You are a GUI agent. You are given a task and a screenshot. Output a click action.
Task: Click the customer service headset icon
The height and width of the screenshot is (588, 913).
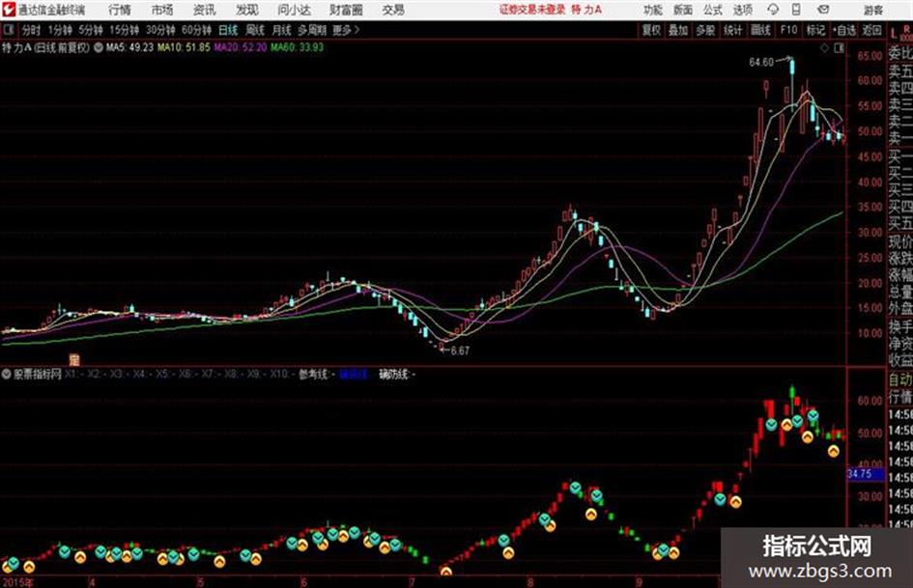[773, 10]
